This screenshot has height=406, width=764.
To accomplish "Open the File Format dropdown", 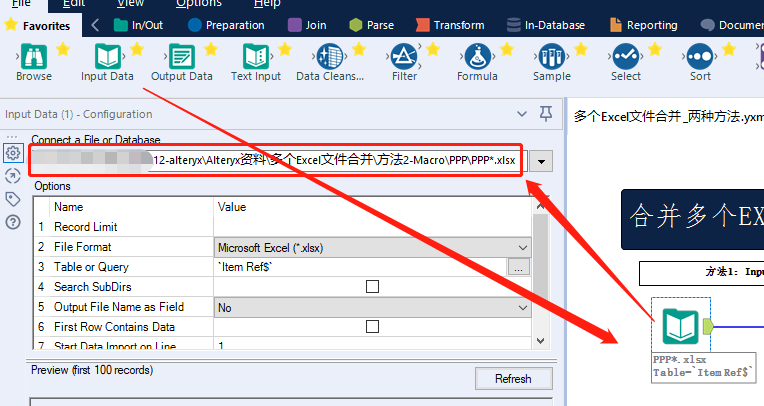I will (x=372, y=248).
